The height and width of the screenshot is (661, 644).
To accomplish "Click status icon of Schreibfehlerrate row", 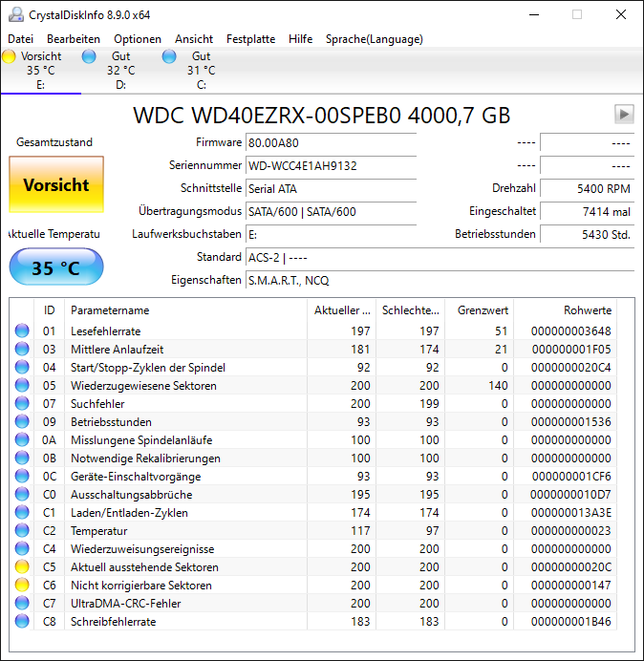I will pyautogui.click(x=22, y=621).
